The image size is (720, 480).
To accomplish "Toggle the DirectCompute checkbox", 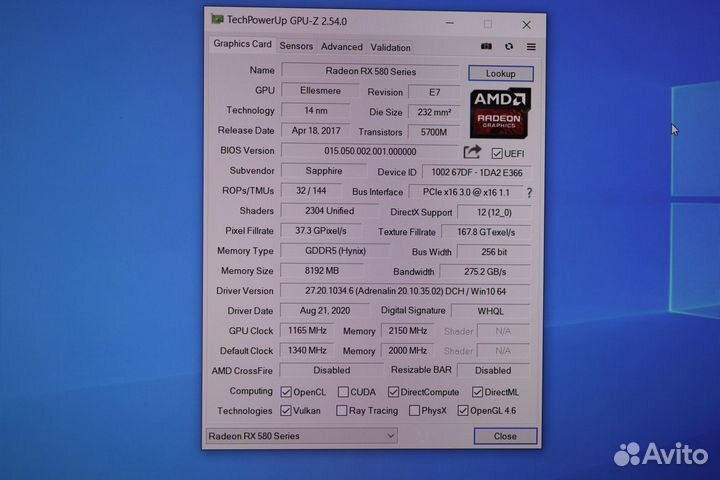I will (393, 392).
